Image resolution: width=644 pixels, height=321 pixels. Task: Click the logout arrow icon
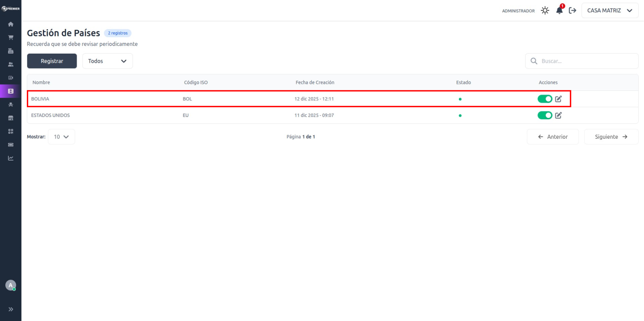(572, 11)
